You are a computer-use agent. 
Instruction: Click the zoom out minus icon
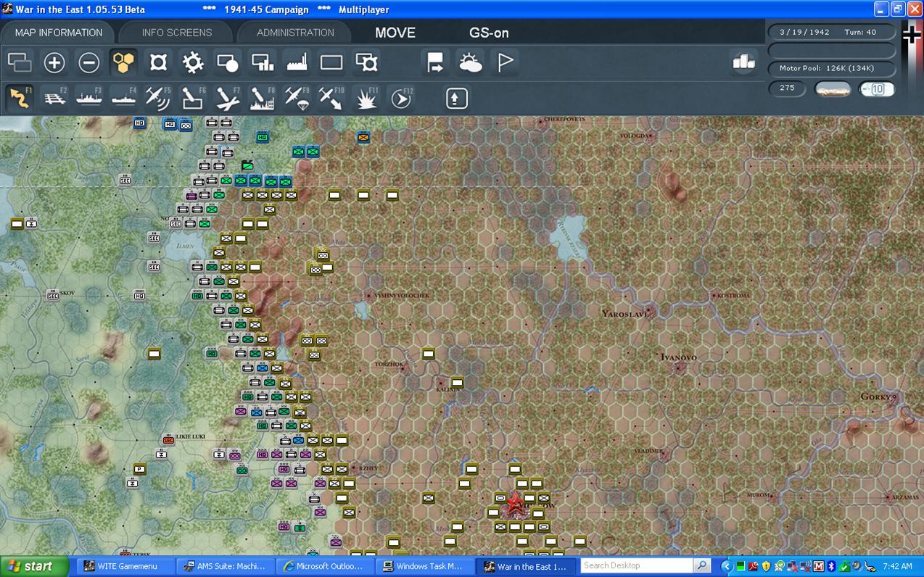[x=89, y=63]
